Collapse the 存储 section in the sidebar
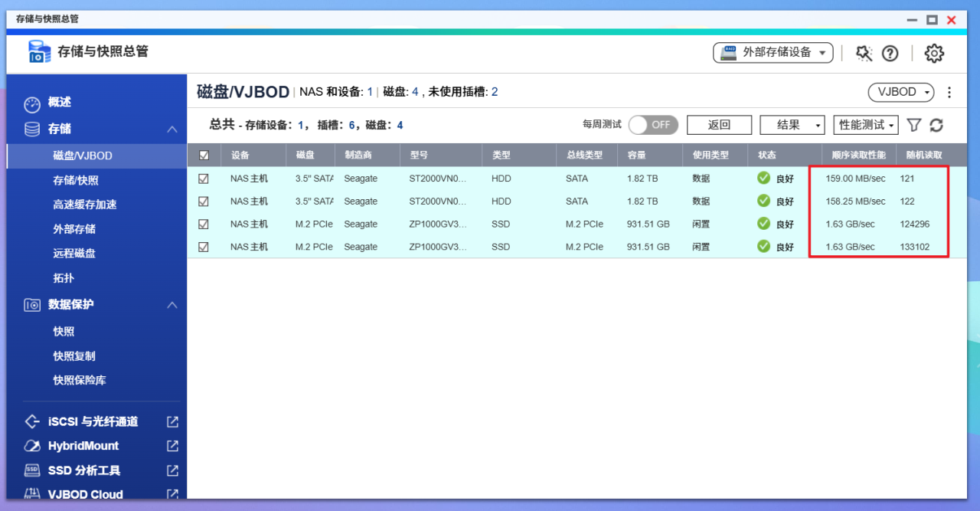The height and width of the screenshot is (511, 980). pyautogui.click(x=174, y=129)
